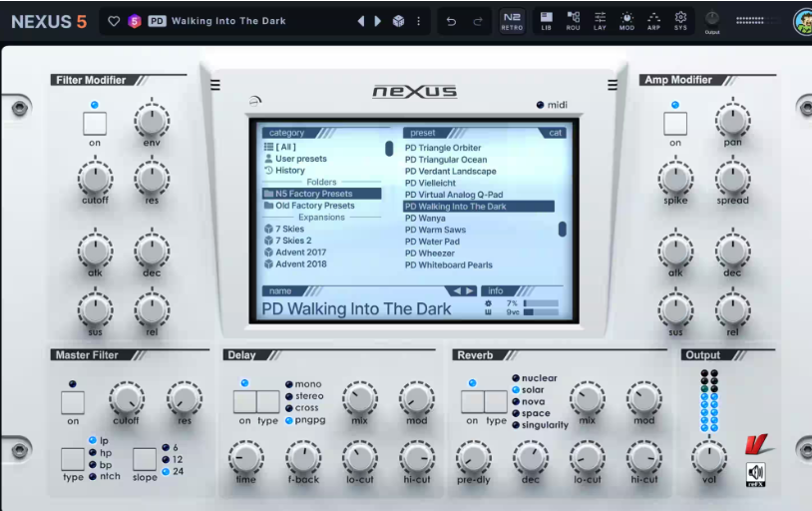The width and height of the screenshot is (812, 511).
Task: Click the preset list scrollbar handle
Action: click(x=563, y=230)
